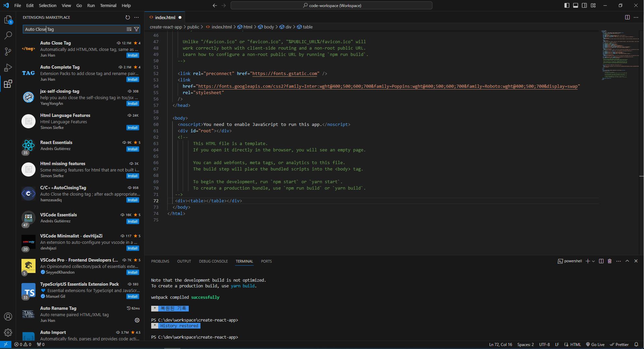Click the ports forwarded status item
Image resolution: width=644 pixels, height=349 pixels.
pos(41,344)
